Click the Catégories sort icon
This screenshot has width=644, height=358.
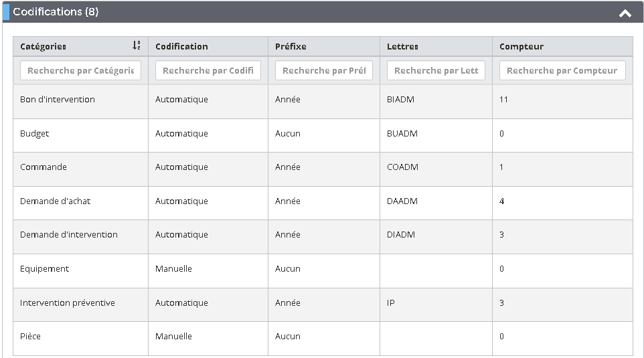coord(137,46)
